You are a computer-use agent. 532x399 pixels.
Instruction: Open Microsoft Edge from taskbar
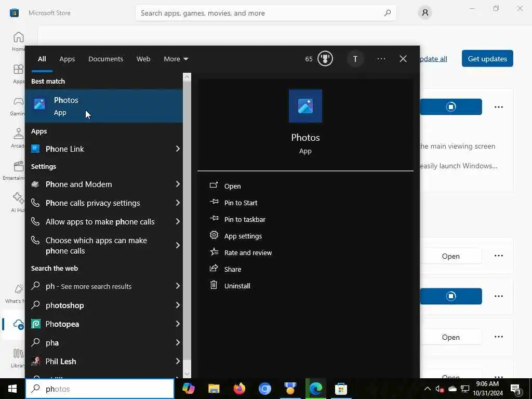click(315, 389)
